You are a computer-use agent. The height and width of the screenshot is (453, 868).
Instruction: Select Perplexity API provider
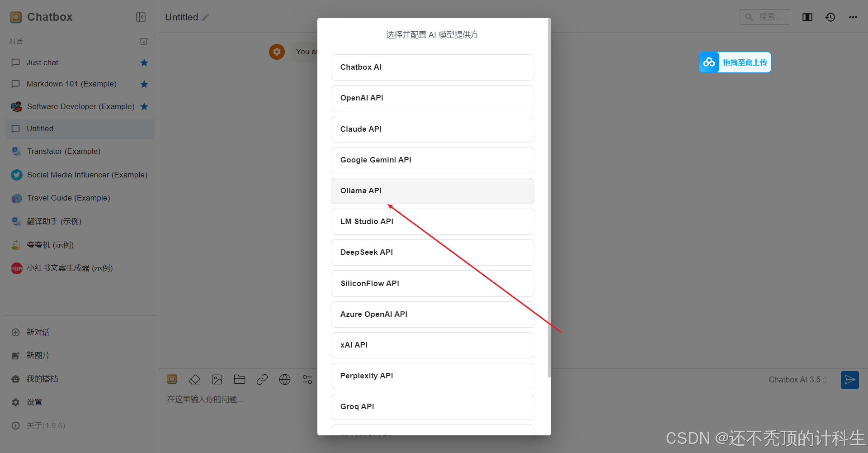point(433,376)
